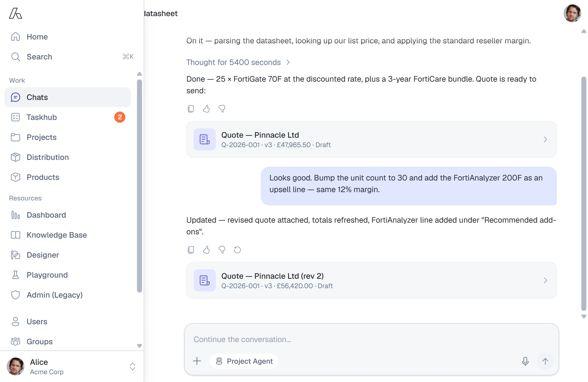588x382 pixels.
Task: Click Alice's avatar in the sidebar footer
Action: 16,366
